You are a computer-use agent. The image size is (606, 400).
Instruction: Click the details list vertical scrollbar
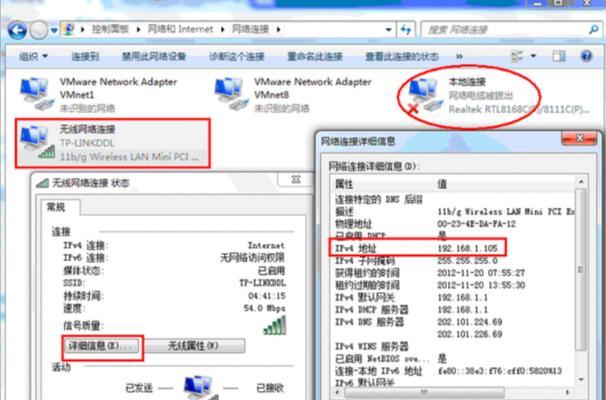coord(581,281)
